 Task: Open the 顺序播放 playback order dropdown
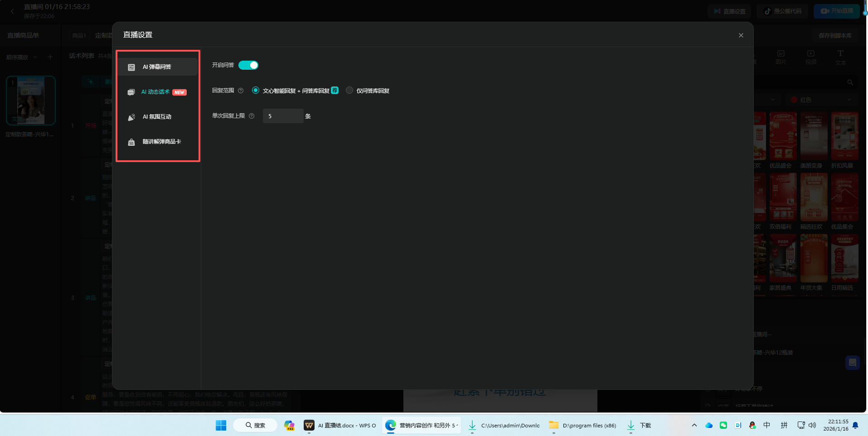[22, 57]
